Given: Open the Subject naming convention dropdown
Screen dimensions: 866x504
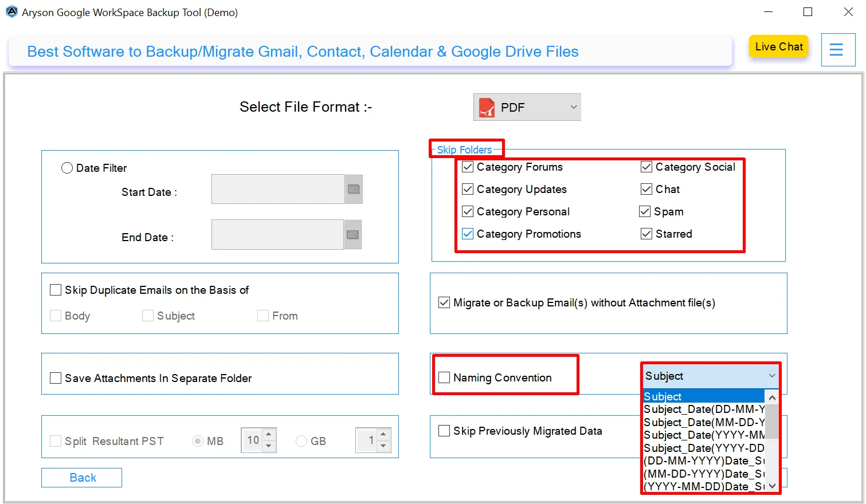Looking at the screenshot, I should (771, 376).
